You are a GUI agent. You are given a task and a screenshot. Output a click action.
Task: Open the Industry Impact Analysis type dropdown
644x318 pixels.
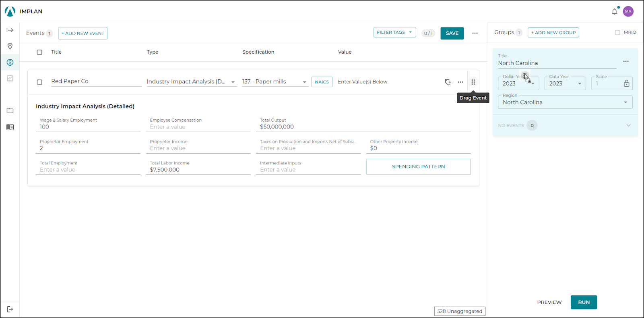point(192,82)
